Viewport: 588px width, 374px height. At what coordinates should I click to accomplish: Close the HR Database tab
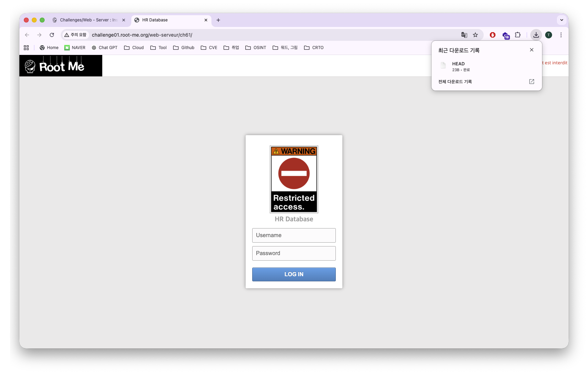tap(206, 20)
